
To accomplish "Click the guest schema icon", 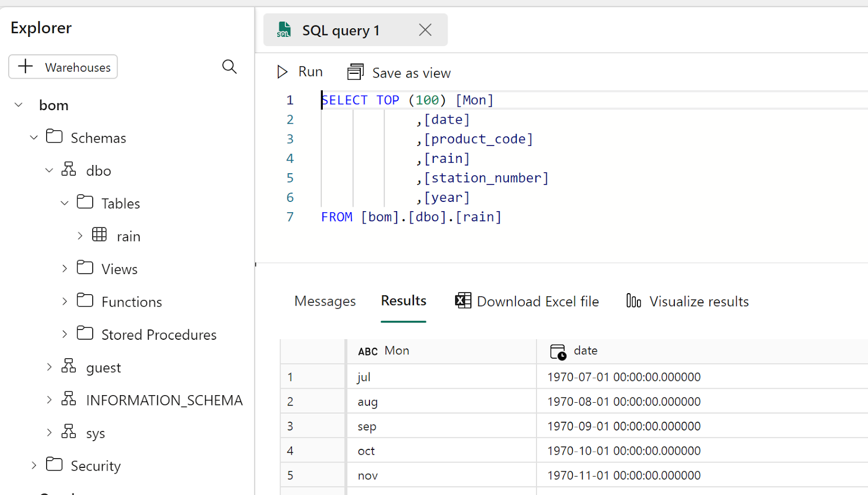I will (x=69, y=366).
